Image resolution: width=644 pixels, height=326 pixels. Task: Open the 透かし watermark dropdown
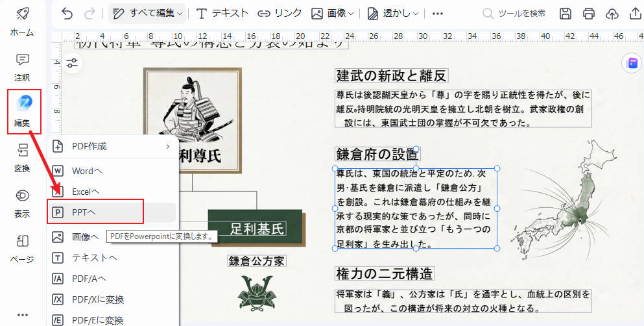[x=392, y=14]
